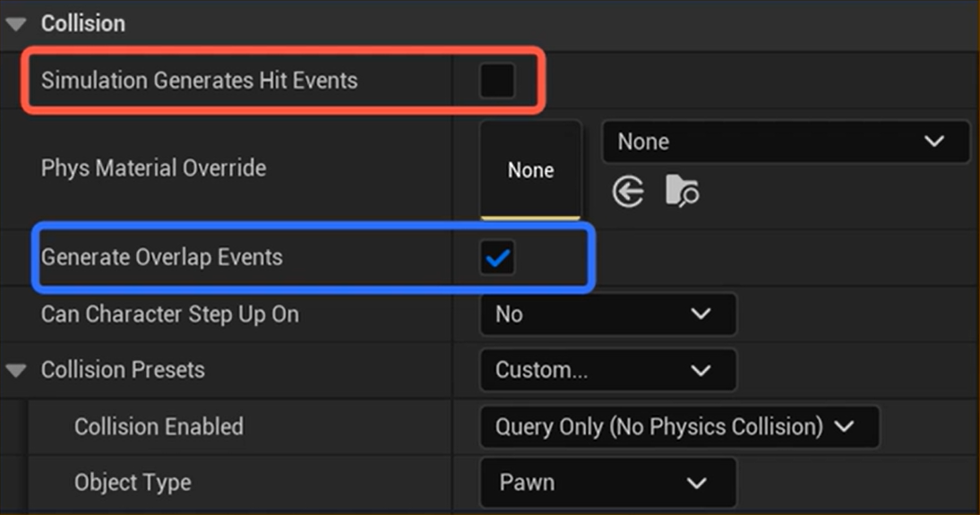Image resolution: width=980 pixels, height=515 pixels.
Task: Click the use selected asset arrow icon
Action: 628,192
